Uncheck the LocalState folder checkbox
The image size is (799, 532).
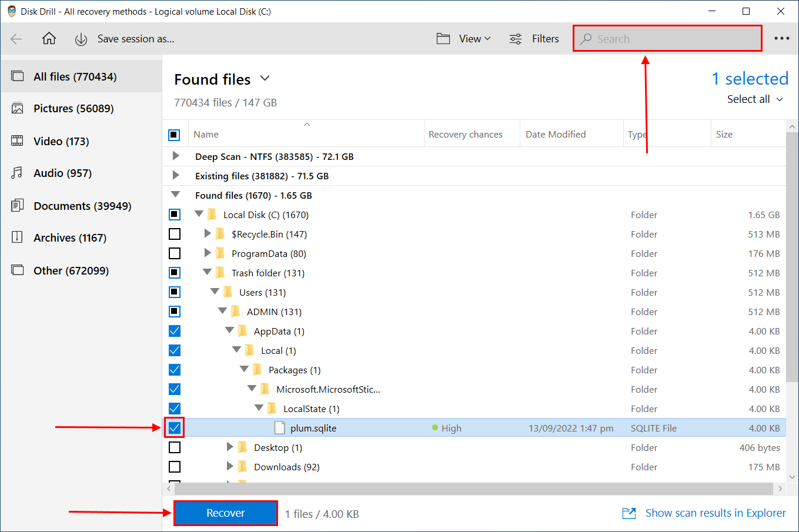[175, 409]
